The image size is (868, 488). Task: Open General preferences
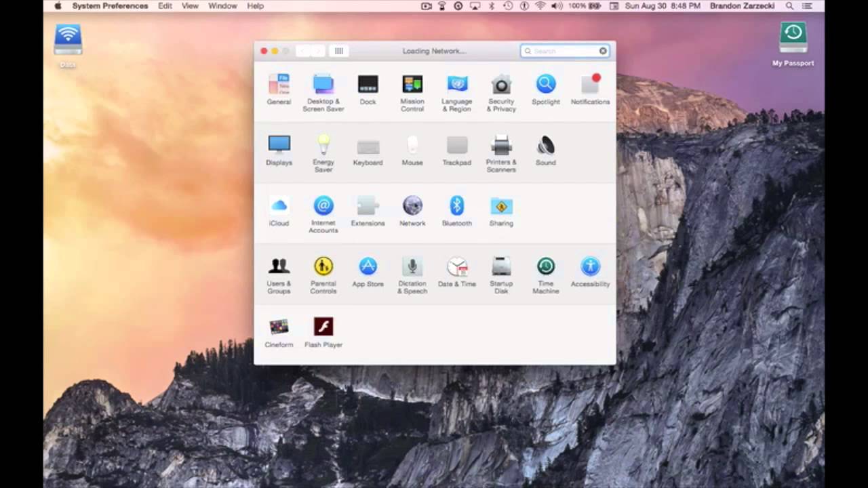click(x=279, y=89)
